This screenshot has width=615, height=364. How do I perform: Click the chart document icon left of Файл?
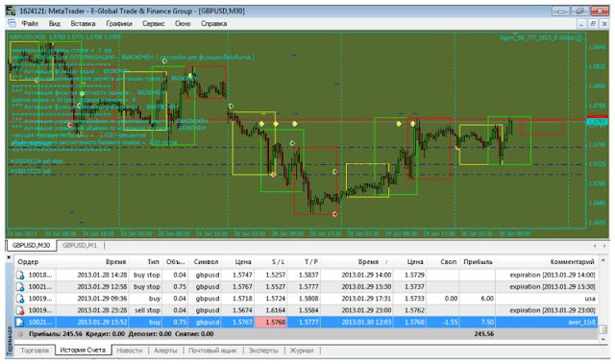pyautogui.click(x=12, y=23)
